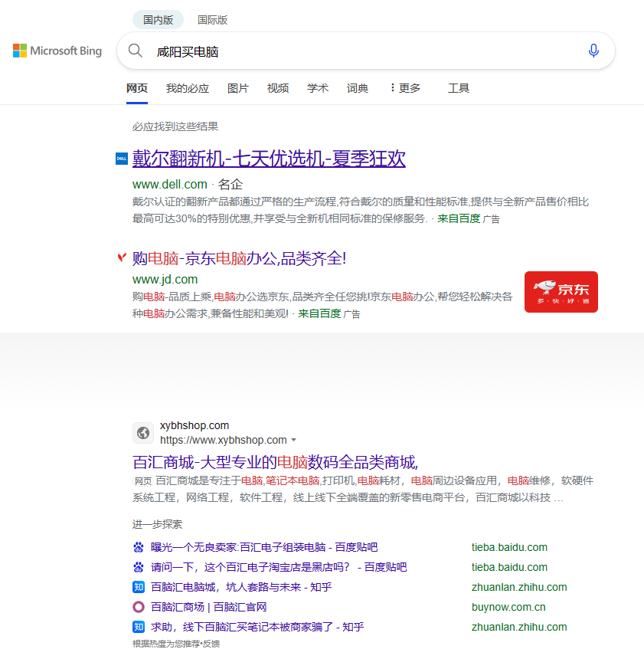Click https://www.xybhshop.com URL text

223,440
